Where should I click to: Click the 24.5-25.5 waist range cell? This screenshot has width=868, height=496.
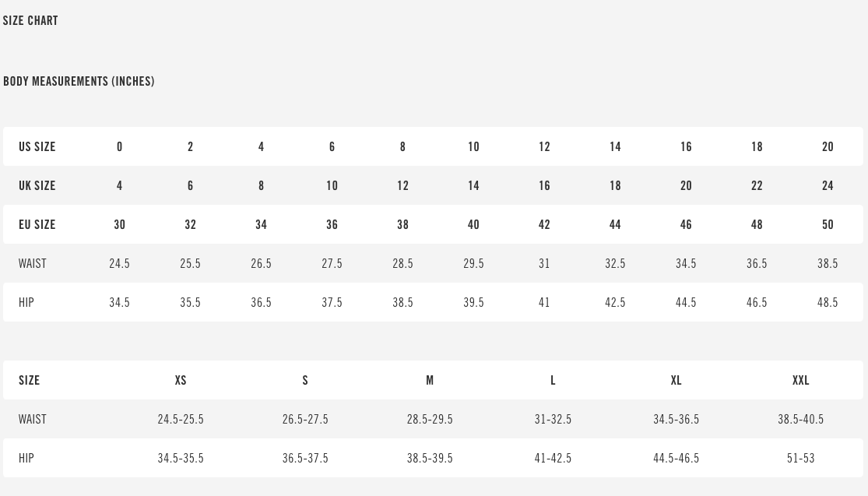(181, 419)
